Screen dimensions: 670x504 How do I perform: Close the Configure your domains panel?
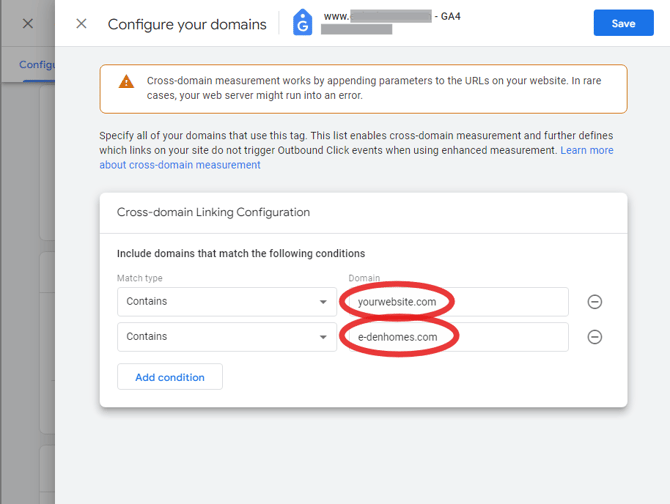click(x=82, y=24)
